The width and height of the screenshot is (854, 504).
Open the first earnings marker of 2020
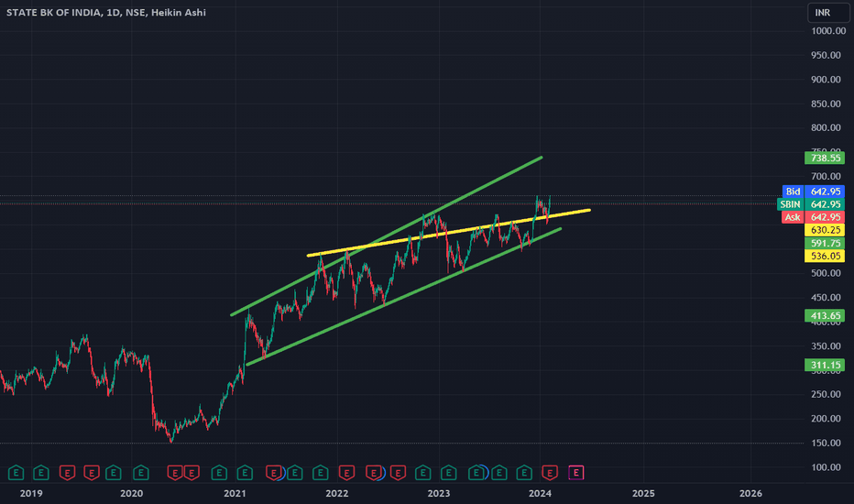pyautogui.click(x=140, y=473)
